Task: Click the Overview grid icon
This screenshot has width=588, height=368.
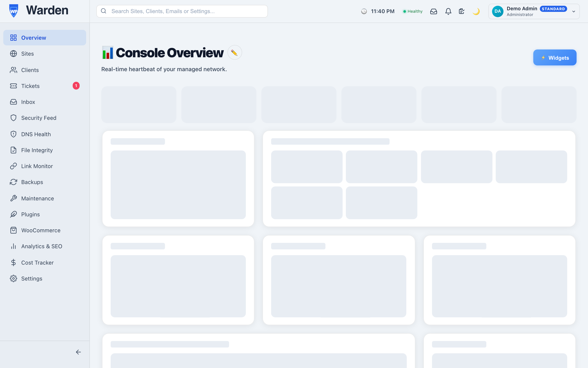Action: tap(13, 38)
